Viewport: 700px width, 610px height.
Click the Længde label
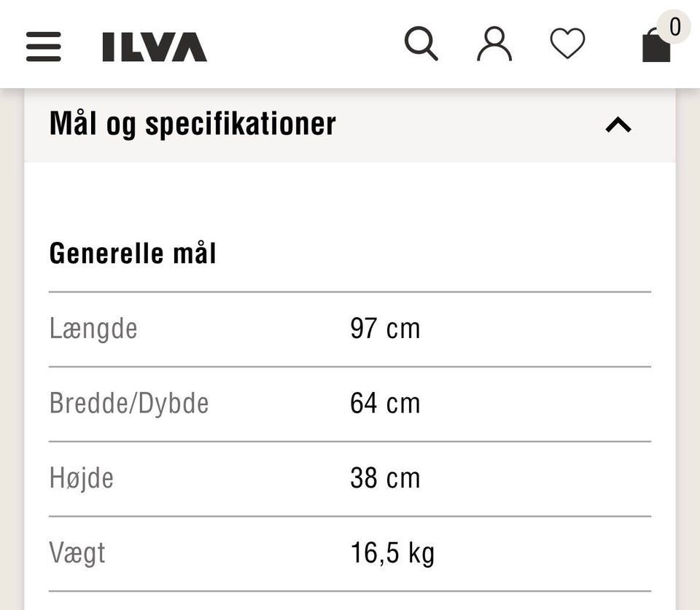point(93,329)
